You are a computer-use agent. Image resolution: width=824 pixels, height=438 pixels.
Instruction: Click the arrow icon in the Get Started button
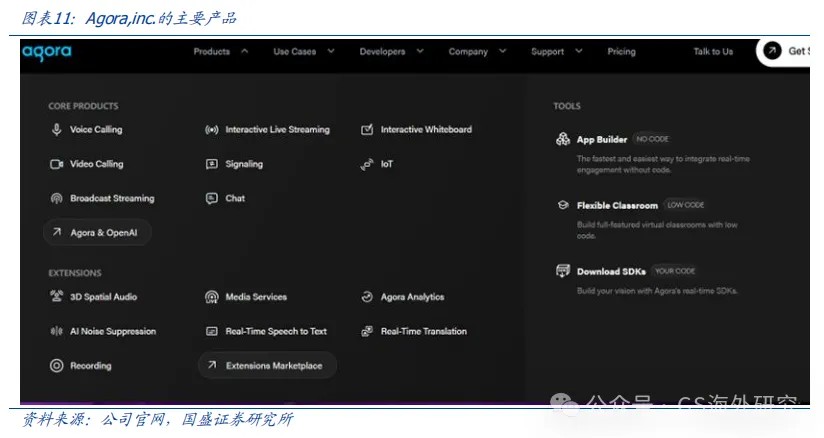click(772, 50)
